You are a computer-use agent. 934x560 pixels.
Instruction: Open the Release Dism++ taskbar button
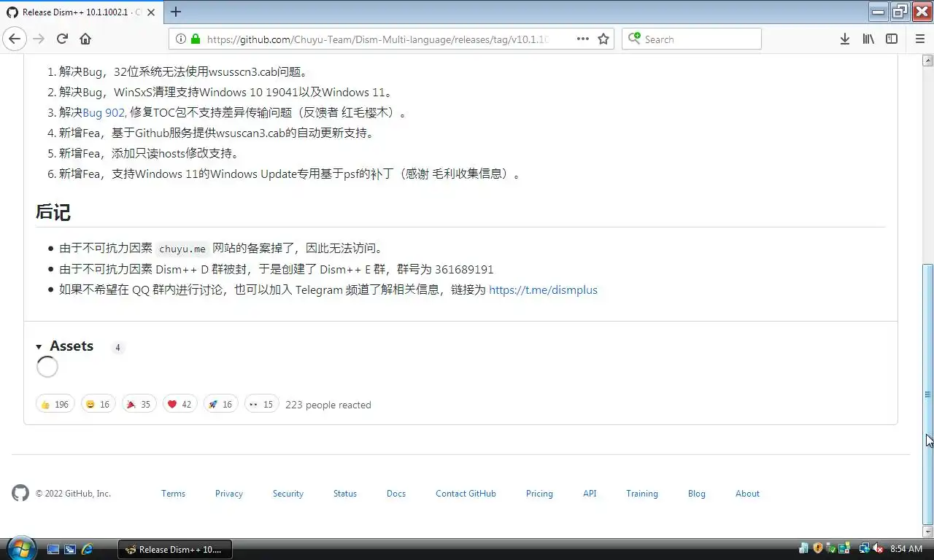click(175, 549)
